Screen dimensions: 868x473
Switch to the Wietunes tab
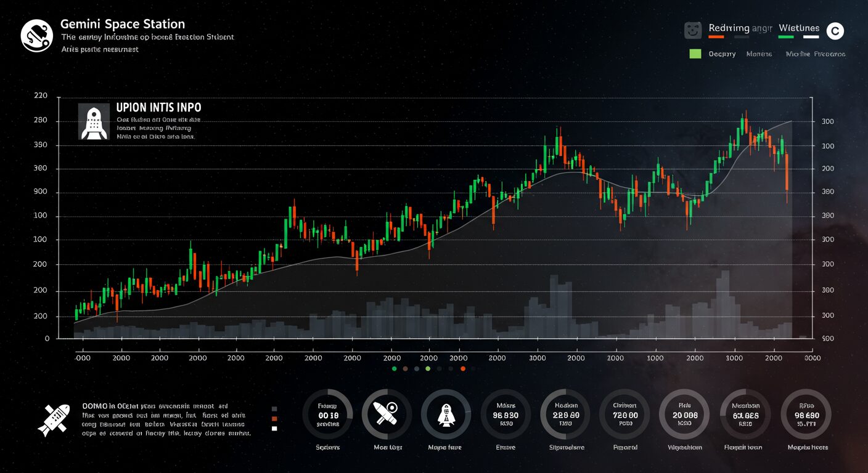click(799, 28)
